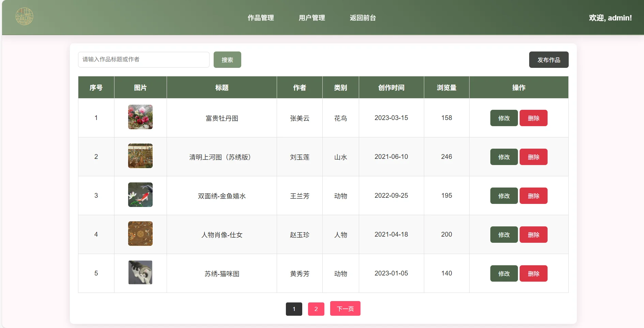Viewport: 644px width, 328px height.
Task: Click 修改 for 富贵牡丹图
Action: [x=503, y=118]
